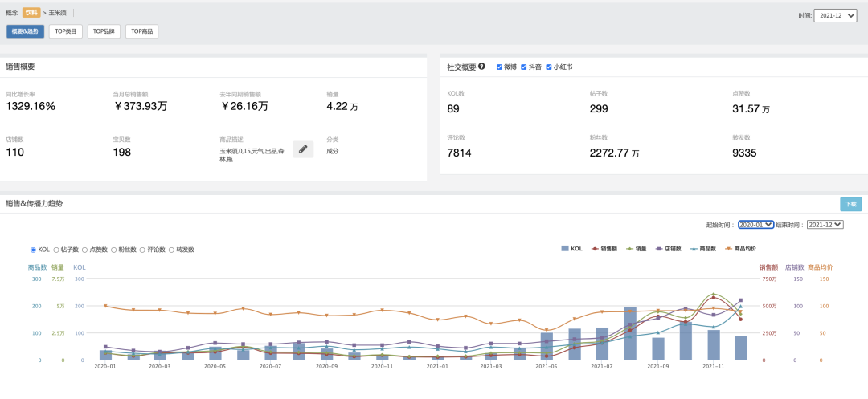Toggle the 商品均价 orange legend marker
Image resolution: width=868 pixels, height=399 pixels.
729,249
